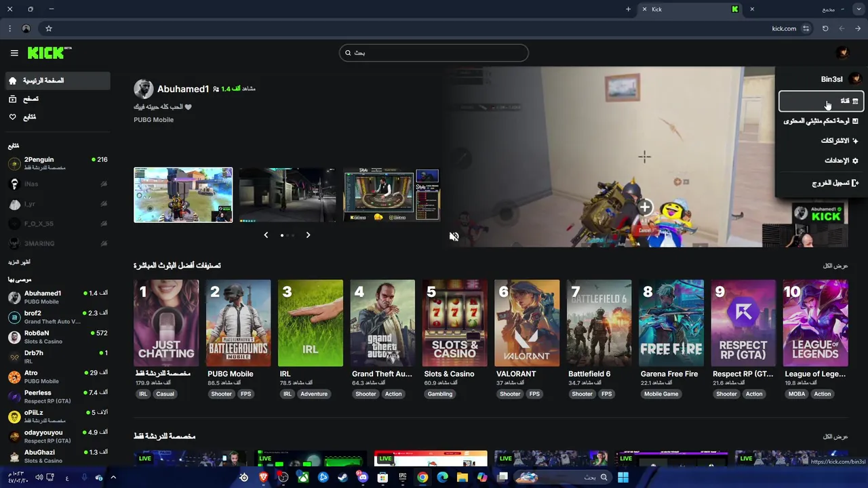Open following 'متابع' in sidebar
The image size is (868, 488).
pos(57,117)
